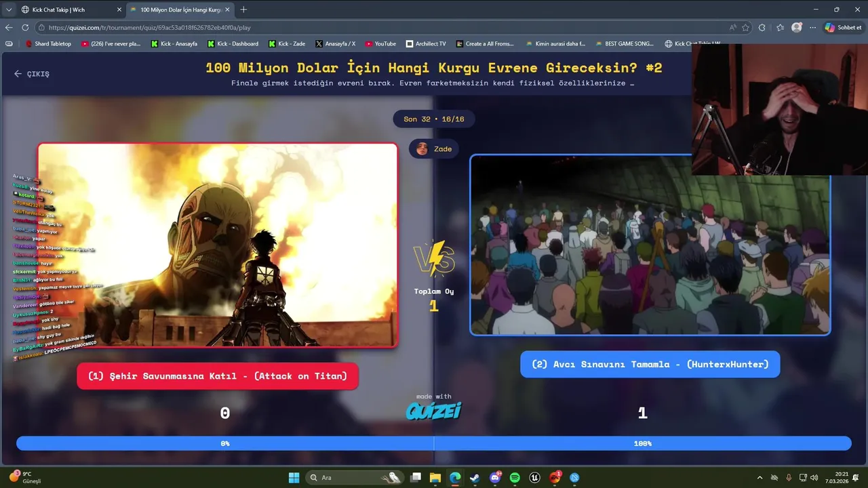Open Anasayfa / X bookmark
The width and height of the screenshot is (868, 488).
click(335, 43)
